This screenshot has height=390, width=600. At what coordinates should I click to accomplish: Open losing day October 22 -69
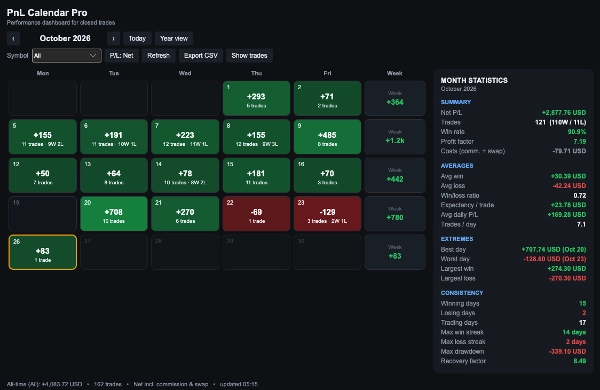(256, 214)
